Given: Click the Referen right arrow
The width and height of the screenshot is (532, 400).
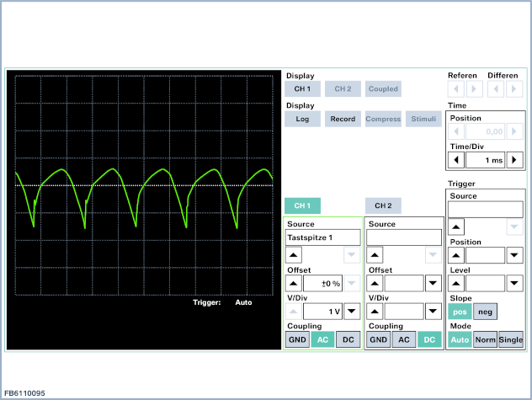Looking at the screenshot, I should click(x=474, y=89).
